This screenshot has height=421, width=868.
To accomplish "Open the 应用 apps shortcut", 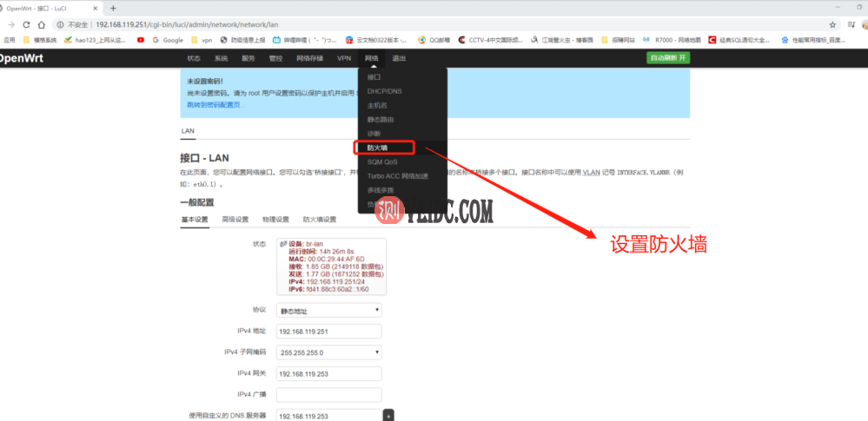I will [9, 40].
